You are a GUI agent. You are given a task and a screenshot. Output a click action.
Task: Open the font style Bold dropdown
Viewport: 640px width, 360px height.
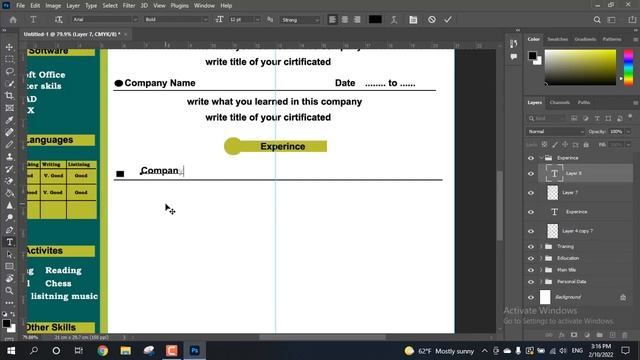176,20
